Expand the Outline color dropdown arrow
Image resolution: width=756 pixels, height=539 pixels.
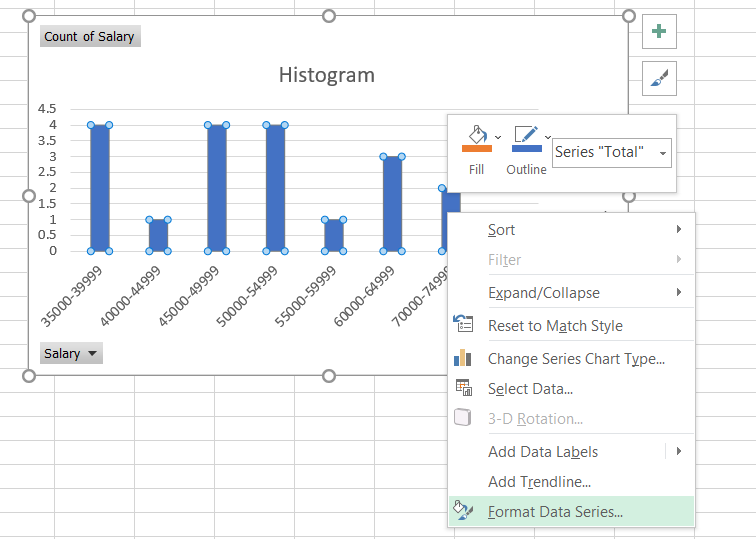pyautogui.click(x=548, y=136)
